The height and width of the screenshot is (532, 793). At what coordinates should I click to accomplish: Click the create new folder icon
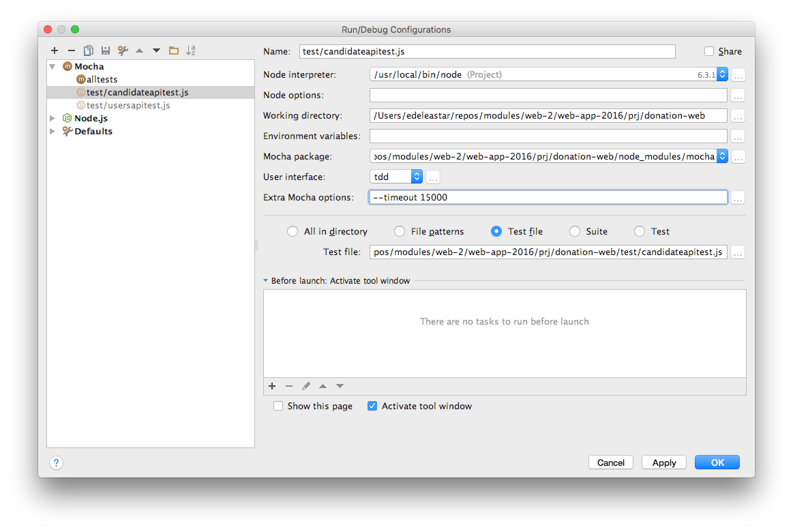point(174,50)
